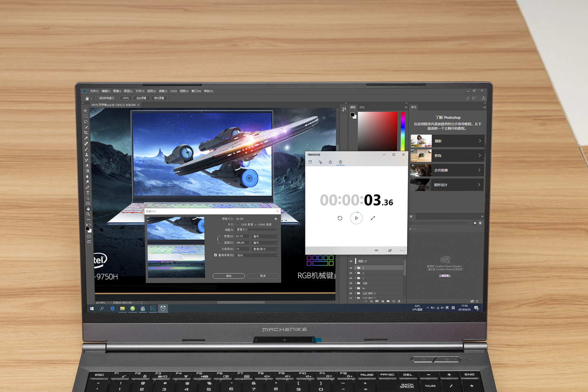Click the stopwatch reset icon
Image resolution: width=588 pixels, height=392 pixels.
[x=340, y=218]
